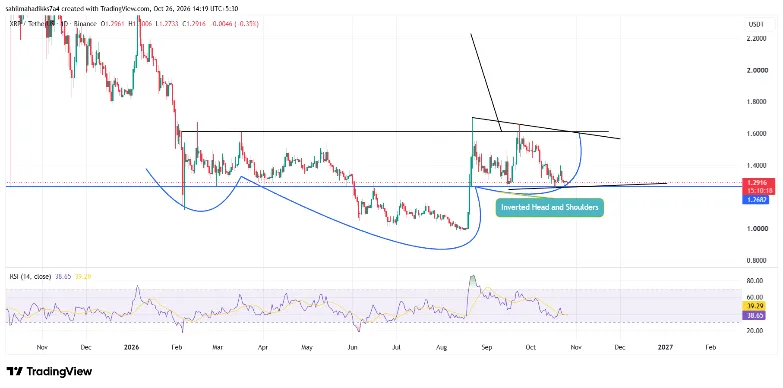The width and height of the screenshot is (783, 388).
Task: Click the Feb label after 2026
Action: tap(176, 347)
